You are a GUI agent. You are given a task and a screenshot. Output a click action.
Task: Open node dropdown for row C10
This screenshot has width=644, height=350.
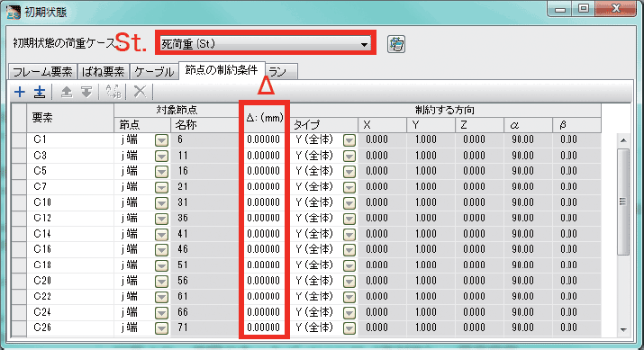[162, 203]
